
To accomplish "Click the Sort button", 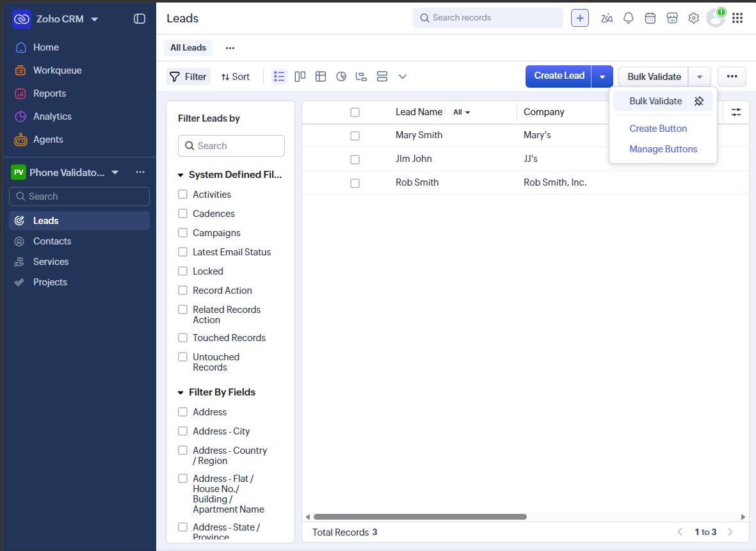I will [236, 77].
